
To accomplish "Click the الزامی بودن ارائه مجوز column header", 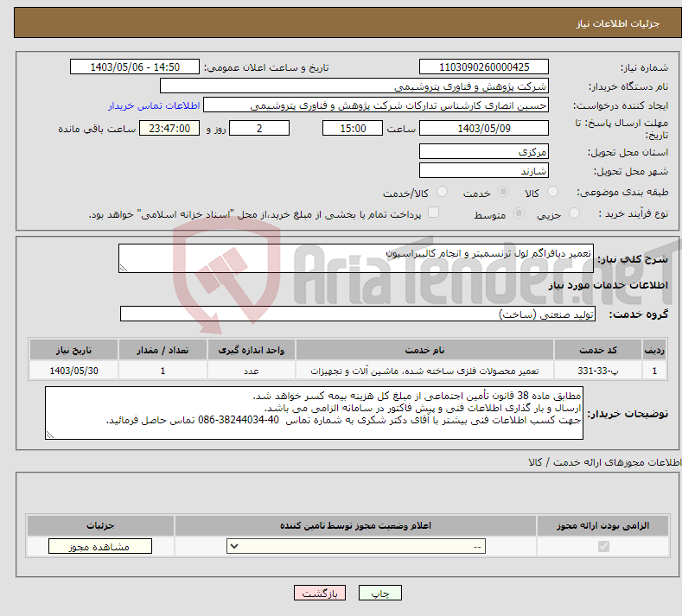I will 602,525.
